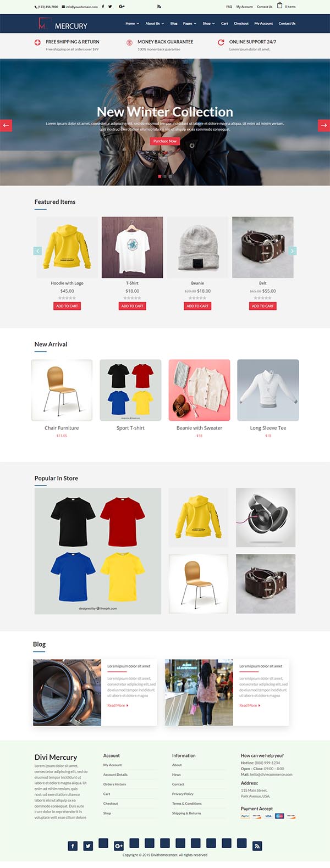Click the Mercury logo in the header

(x=63, y=25)
